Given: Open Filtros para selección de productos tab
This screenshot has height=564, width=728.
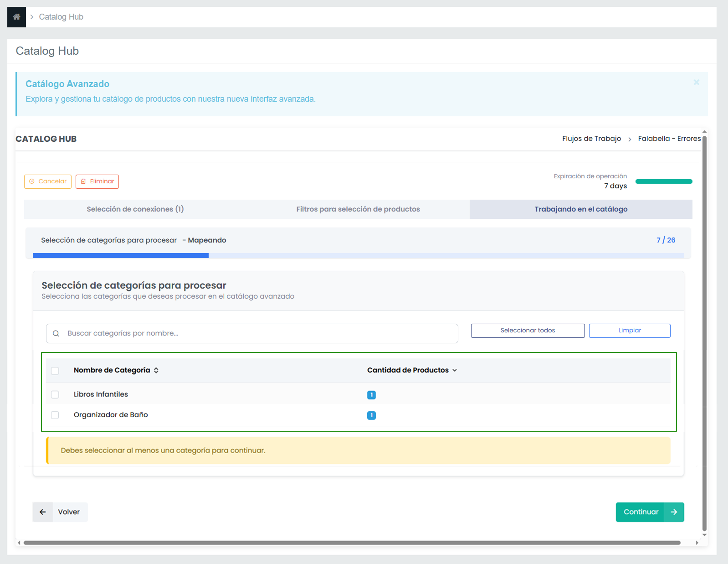Looking at the screenshot, I should tap(358, 209).
